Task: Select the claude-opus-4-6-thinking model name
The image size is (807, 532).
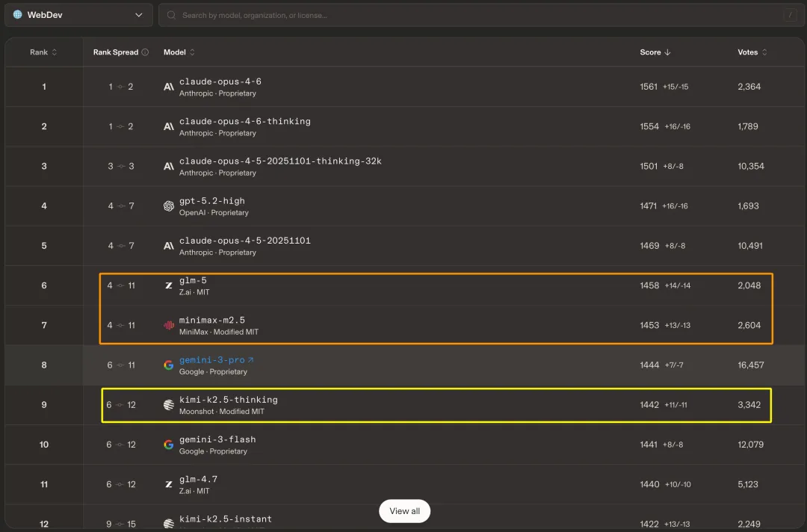Action: click(x=244, y=121)
